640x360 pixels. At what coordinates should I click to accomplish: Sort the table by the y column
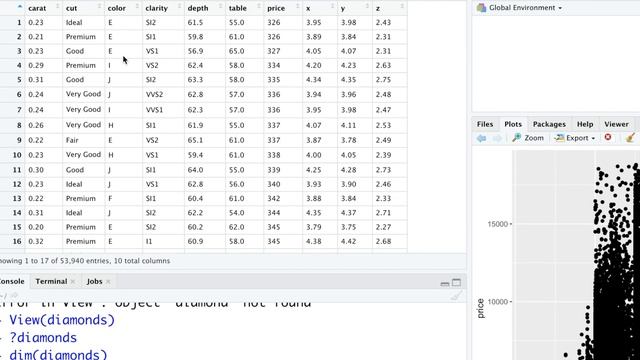tap(355, 8)
